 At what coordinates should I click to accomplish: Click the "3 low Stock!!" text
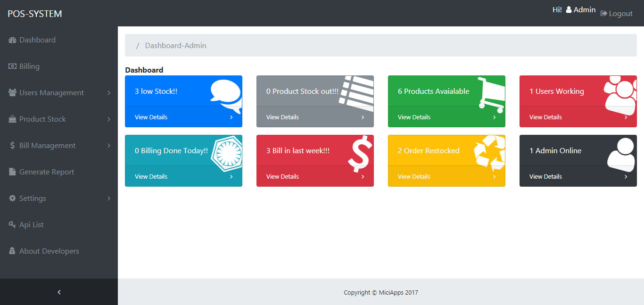click(x=156, y=91)
